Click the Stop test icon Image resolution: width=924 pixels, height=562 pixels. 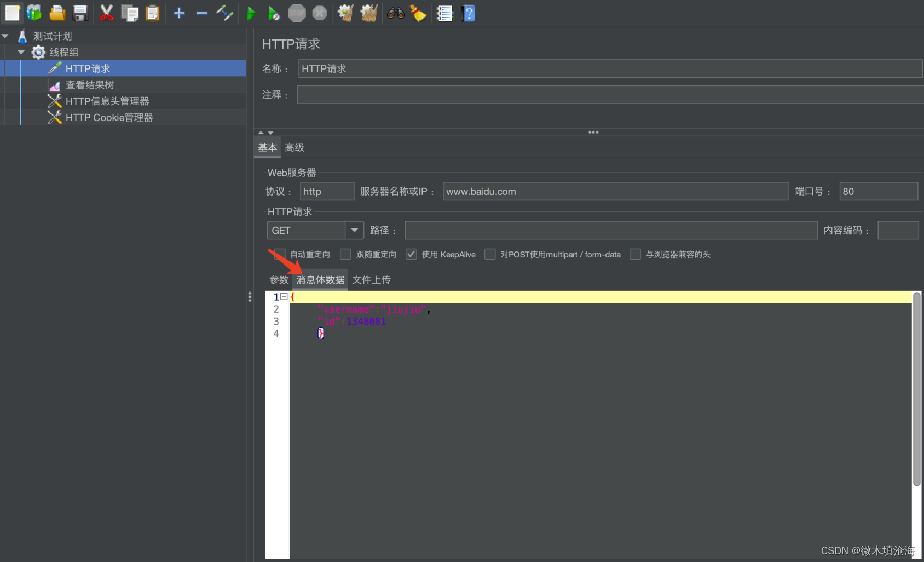tap(297, 13)
